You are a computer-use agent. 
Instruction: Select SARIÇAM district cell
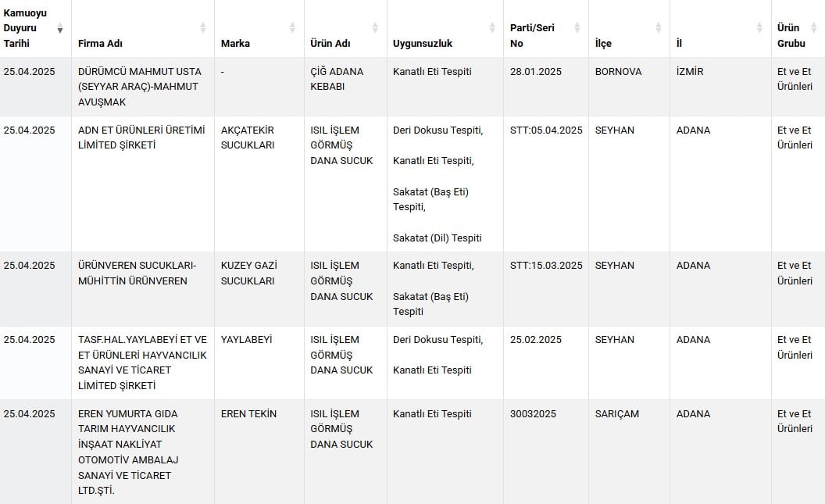pyautogui.click(x=616, y=414)
